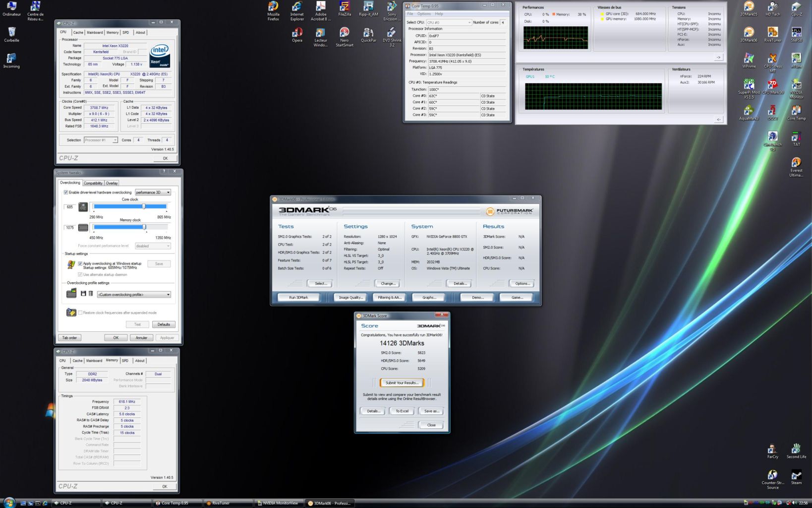Image resolution: width=812 pixels, height=508 pixels.
Task: Open the SetFSB desktop shortcut
Action: [x=796, y=35]
